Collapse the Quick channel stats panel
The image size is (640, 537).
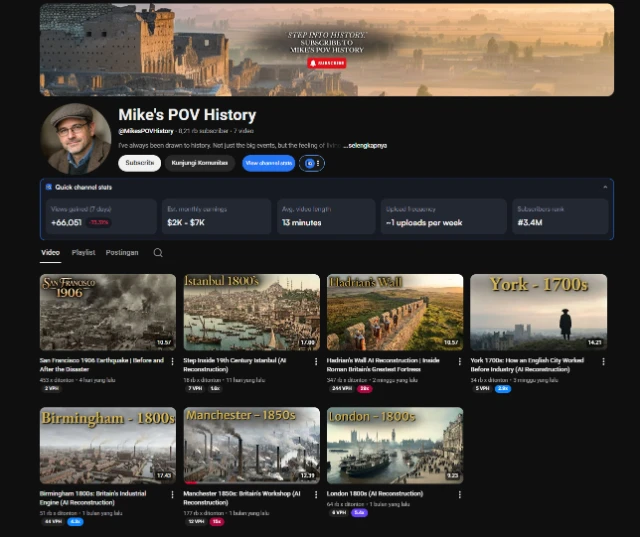coord(604,187)
